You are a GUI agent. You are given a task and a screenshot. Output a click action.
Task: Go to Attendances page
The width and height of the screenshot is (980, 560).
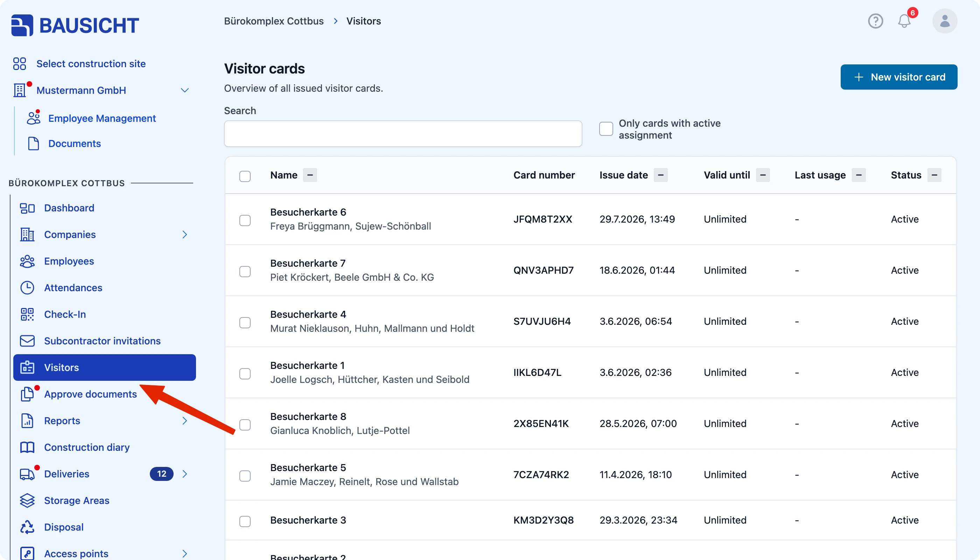click(104, 288)
